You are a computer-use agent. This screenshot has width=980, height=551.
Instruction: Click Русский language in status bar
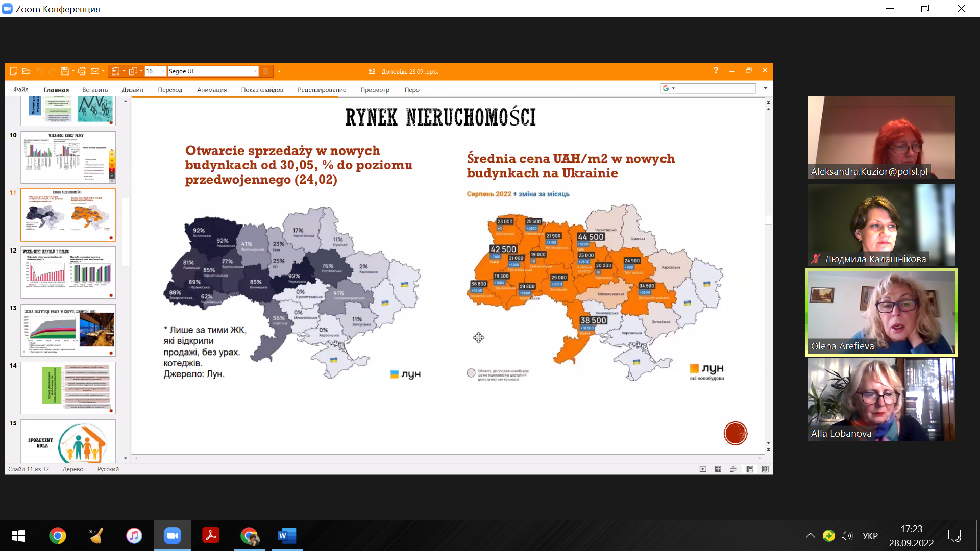tap(108, 469)
